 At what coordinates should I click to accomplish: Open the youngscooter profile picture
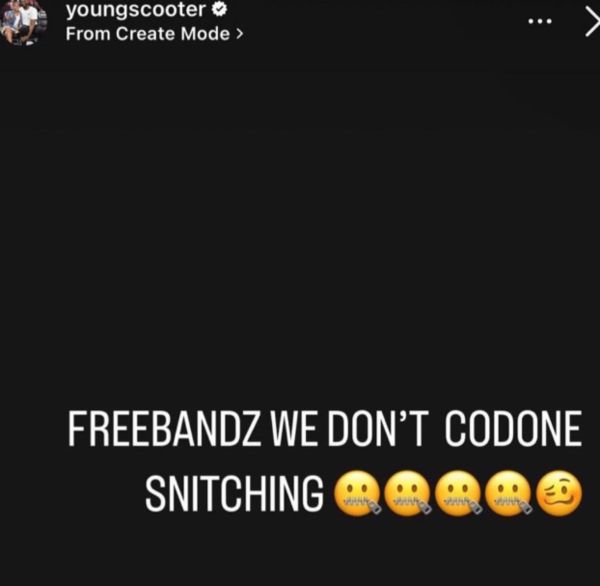pyautogui.click(x=23, y=23)
